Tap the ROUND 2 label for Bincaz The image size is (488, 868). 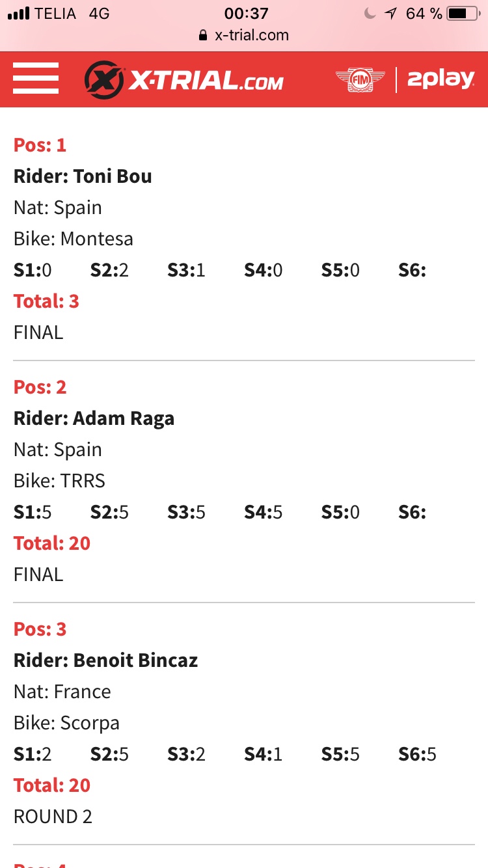[53, 817]
